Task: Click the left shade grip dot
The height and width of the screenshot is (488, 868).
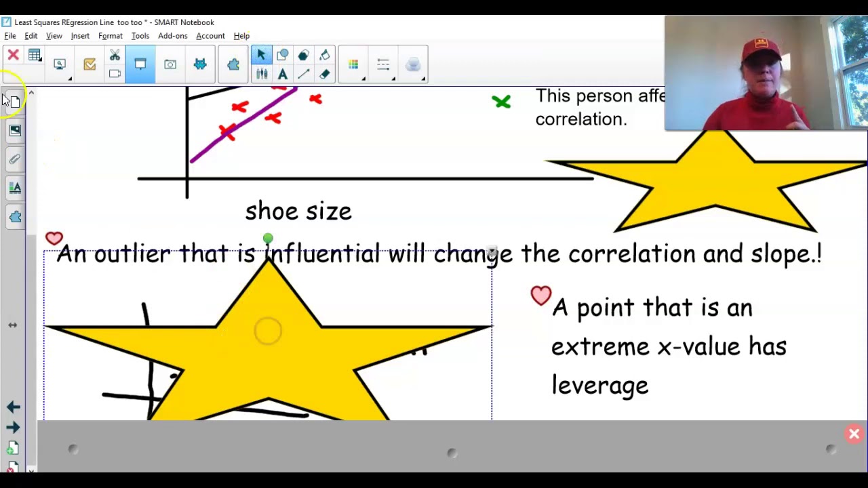Action: click(x=73, y=449)
